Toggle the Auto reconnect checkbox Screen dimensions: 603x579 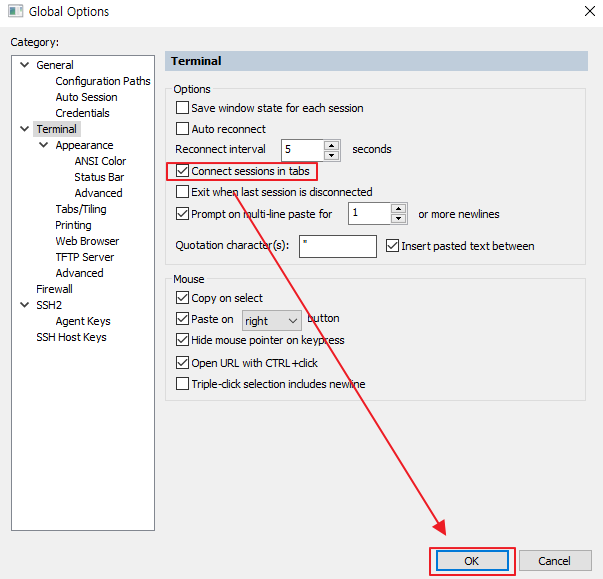(x=182, y=128)
